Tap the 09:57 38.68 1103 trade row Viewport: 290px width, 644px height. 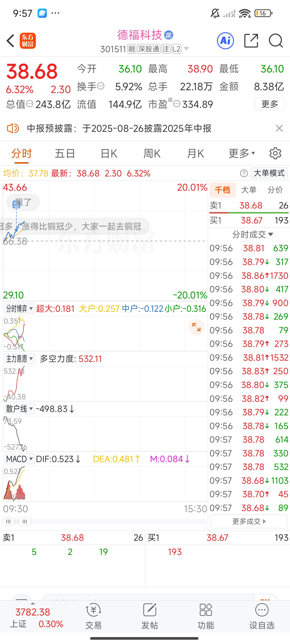tap(249, 480)
